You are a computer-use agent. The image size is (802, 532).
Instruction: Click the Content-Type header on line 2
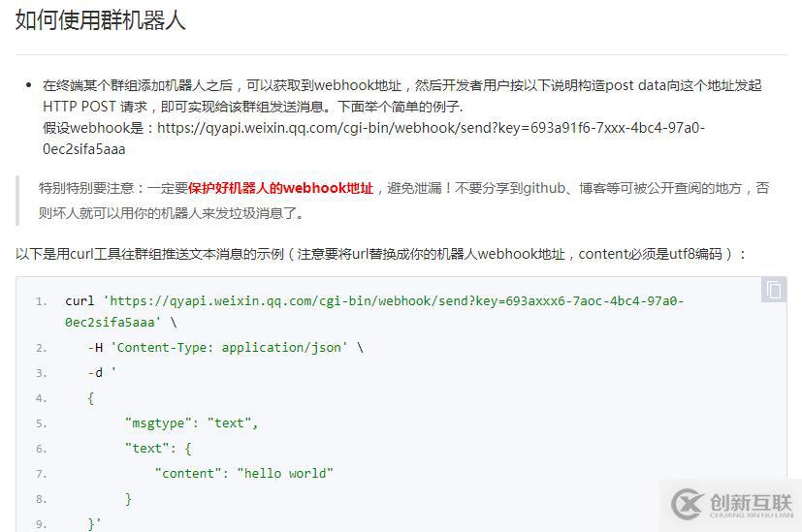[229, 348]
